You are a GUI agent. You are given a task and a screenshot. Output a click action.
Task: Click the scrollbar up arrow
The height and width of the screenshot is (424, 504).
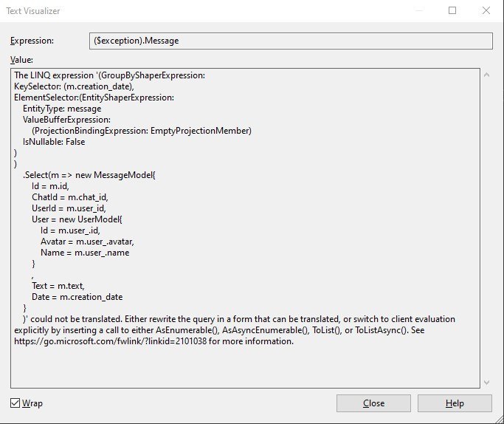[486, 75]
